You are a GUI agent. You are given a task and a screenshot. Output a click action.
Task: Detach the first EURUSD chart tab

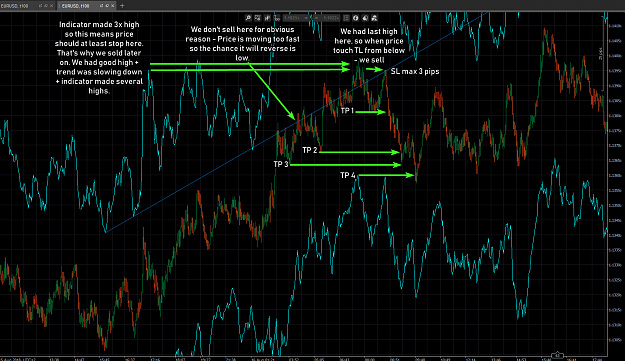coord(40,6)
